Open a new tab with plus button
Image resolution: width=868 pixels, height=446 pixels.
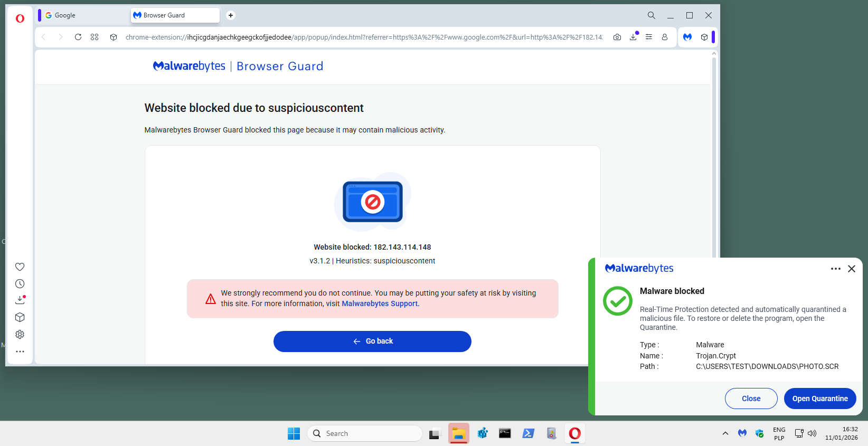(231, 15)
